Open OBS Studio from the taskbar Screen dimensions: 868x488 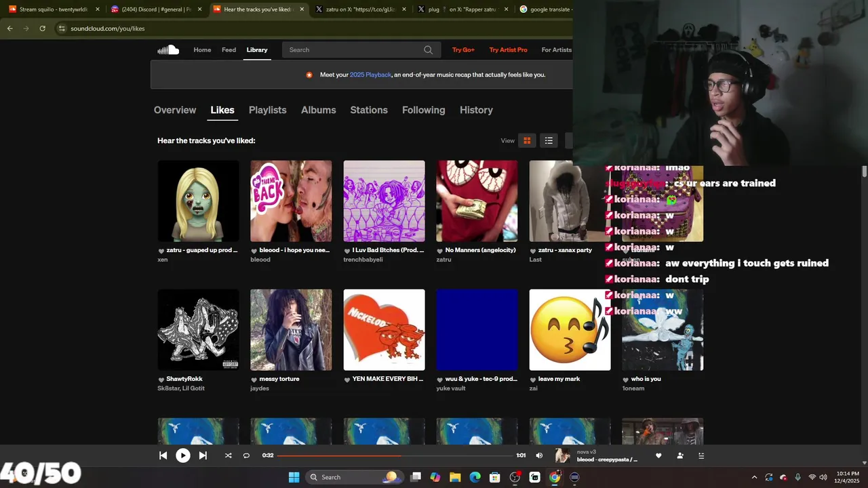tap(515, 477)
